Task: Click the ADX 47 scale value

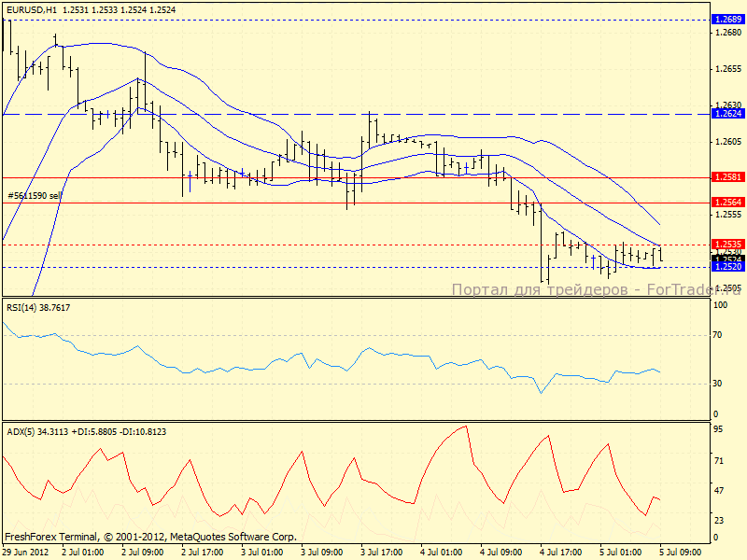Action: (717, 491)
